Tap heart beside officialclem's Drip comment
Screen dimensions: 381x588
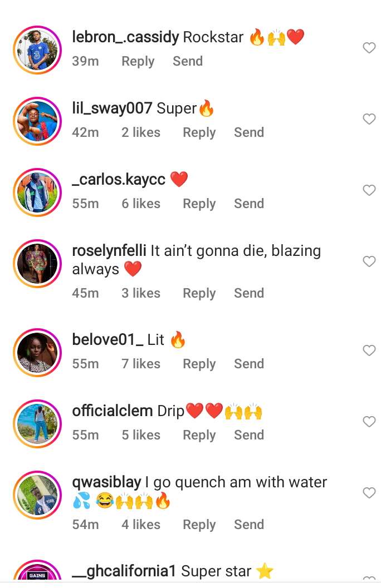369,422
